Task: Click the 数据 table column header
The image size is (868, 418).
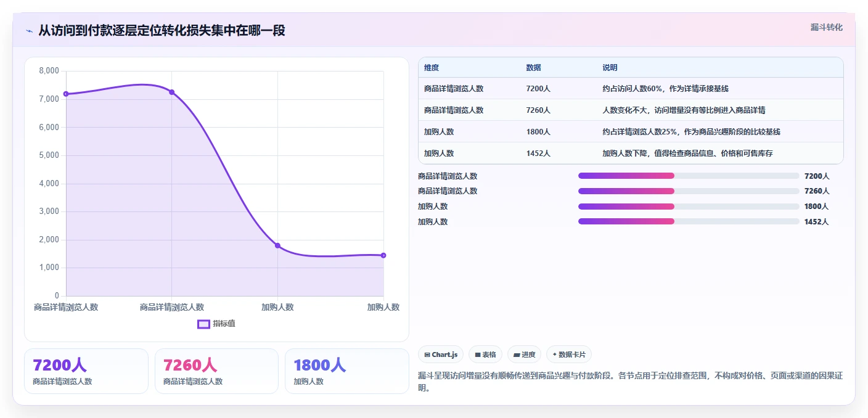Action: click(533, 68)
